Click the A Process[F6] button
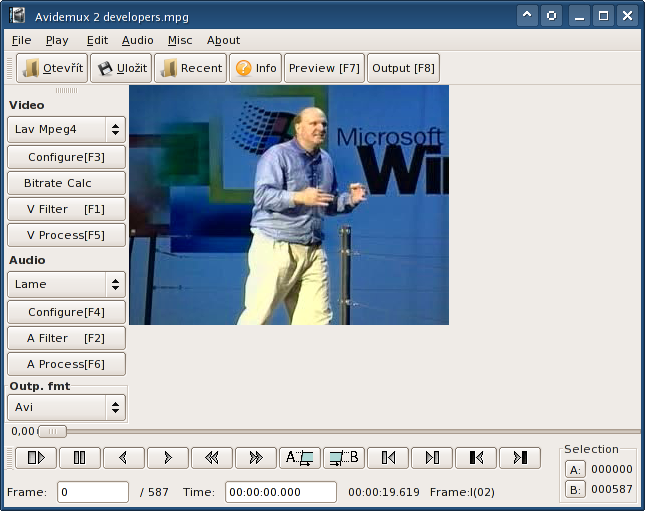Screen dimensions: 645x511 [x=66, y=364]
